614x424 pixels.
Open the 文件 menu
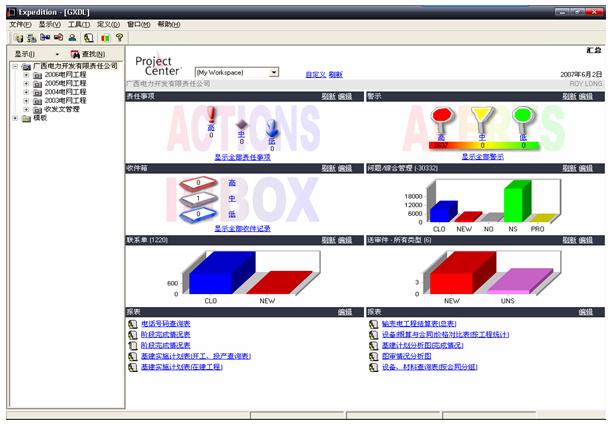coord(20,23)
